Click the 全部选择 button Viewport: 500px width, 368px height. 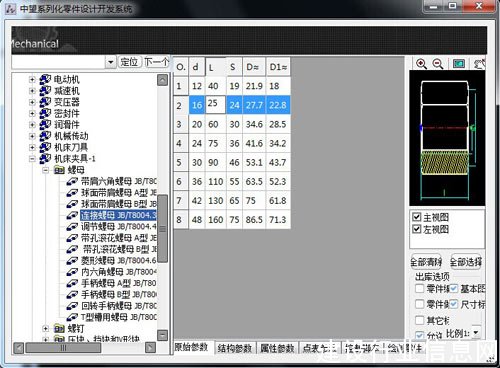[466, 262]
